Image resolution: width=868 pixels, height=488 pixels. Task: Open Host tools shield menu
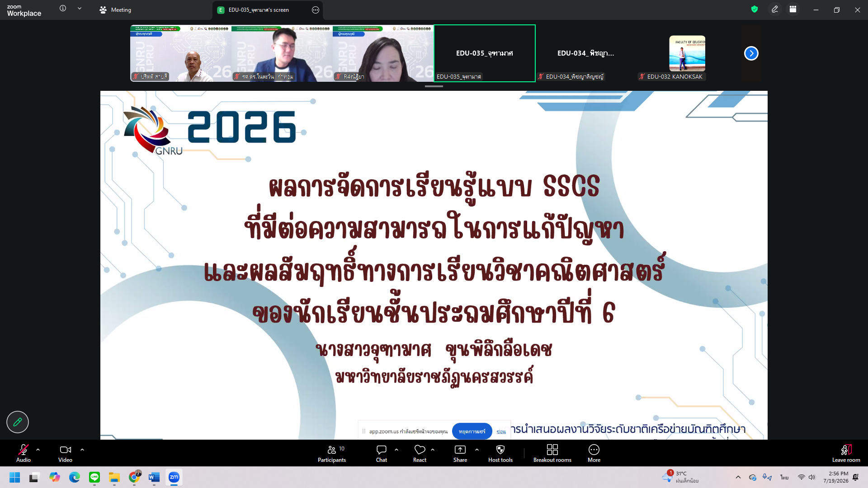pos(500,453)
